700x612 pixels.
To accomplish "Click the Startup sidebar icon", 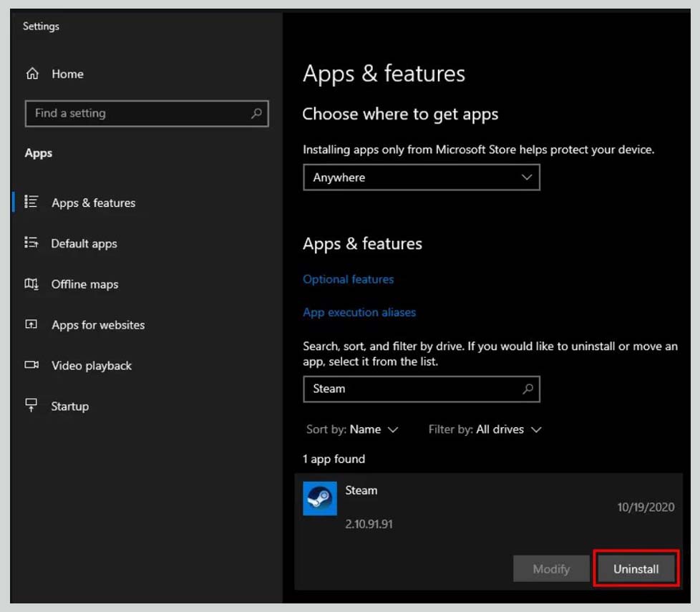I will [31, 406].
